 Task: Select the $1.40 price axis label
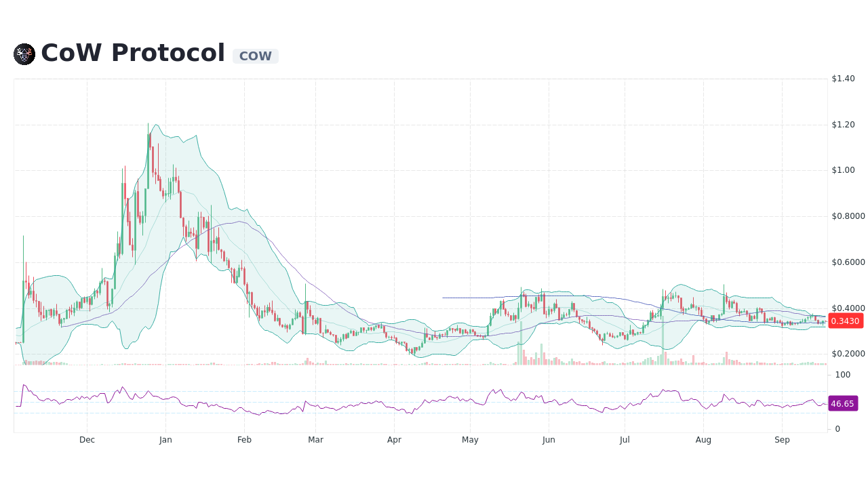coord(844,79)
